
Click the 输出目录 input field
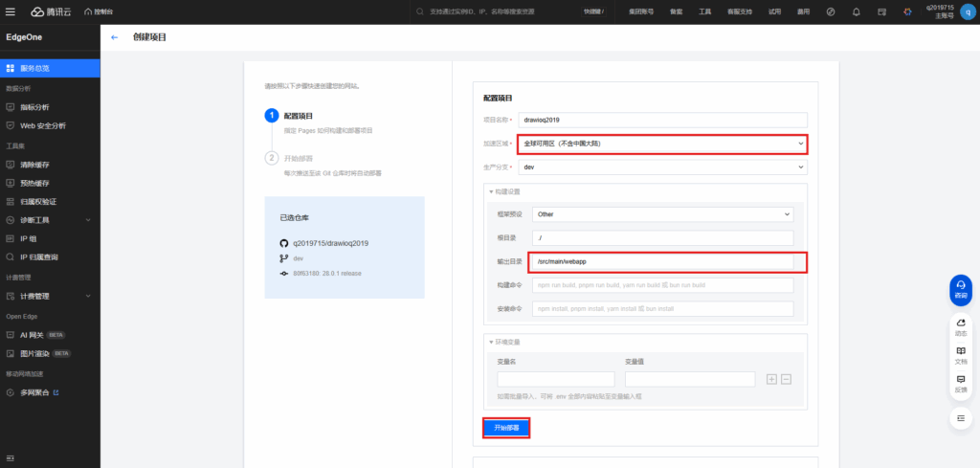[662, 261]
